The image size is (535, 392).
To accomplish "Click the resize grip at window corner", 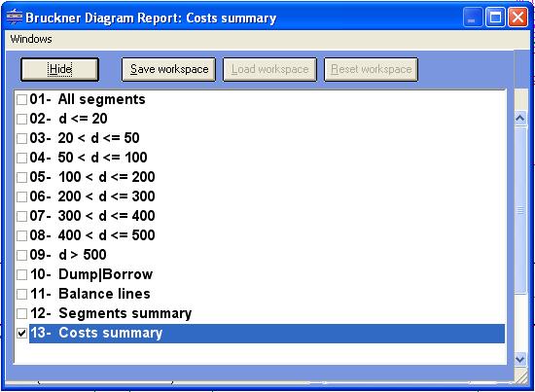I will click(521, 377).
